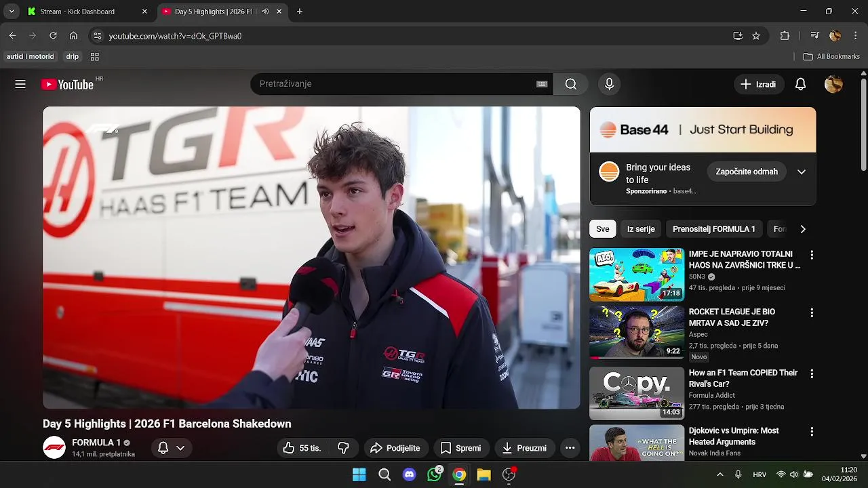This screenshot has height=488, width=868.
Task: Install app icon in address bar
Action: click(x=738, y=36)
